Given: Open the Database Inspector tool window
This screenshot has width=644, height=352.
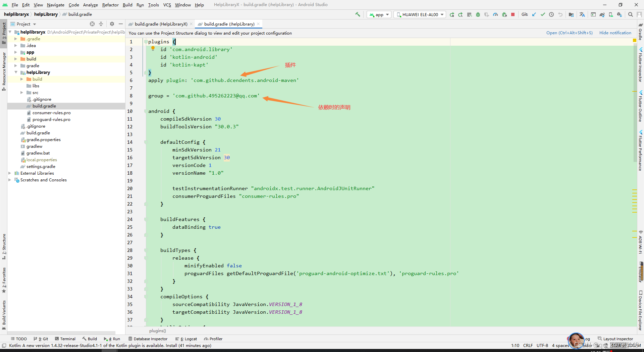Looking at the screenshot, I should pos(148,339).
